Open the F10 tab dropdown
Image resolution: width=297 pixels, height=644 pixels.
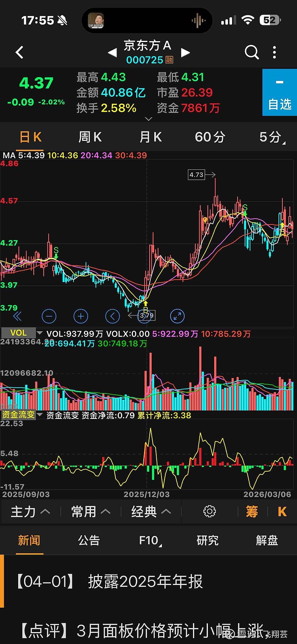point(150,541)
